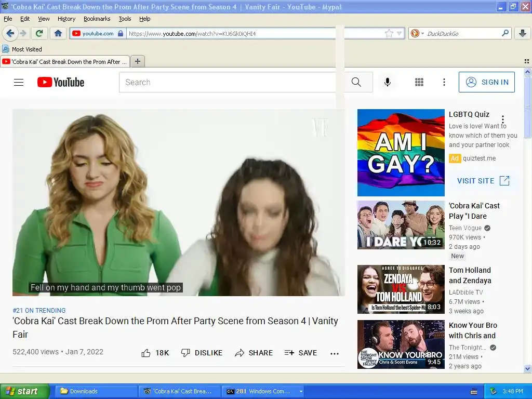This screenshot has height=399, width=532.
Task: Open the Zendaya vs Tom Holland thumbnail
Action: [401, 289]
